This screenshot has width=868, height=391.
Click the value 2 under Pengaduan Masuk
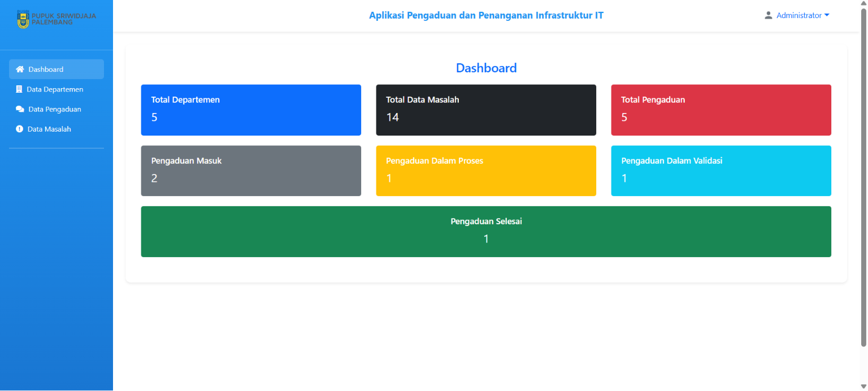click(154, 178)
